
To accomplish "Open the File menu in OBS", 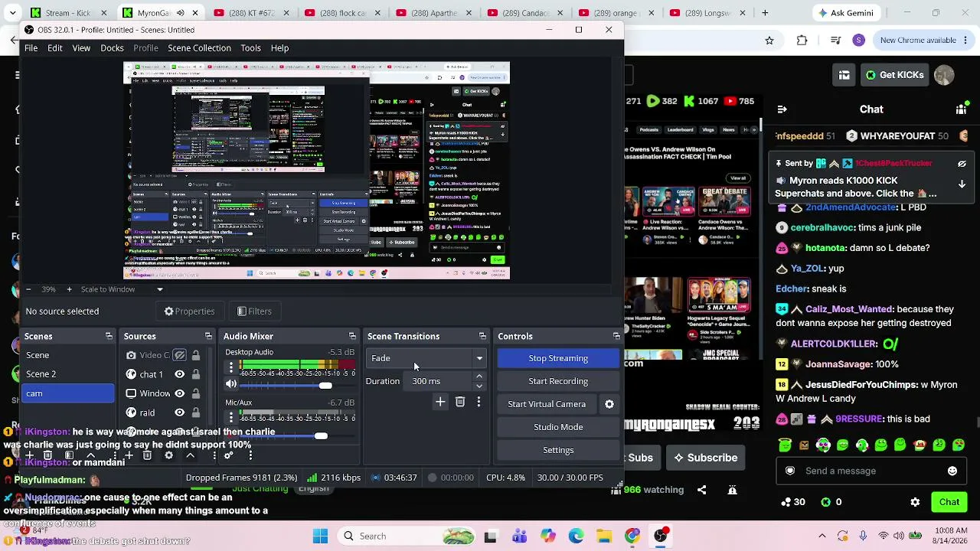I will 31,48.
